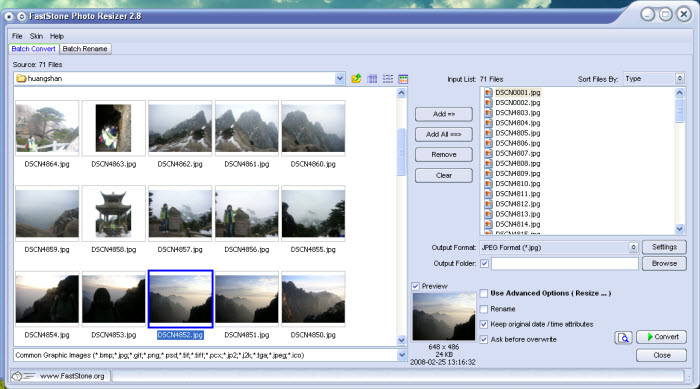Toggle Ask before overwrite checkbox

(x=484, y=339)
